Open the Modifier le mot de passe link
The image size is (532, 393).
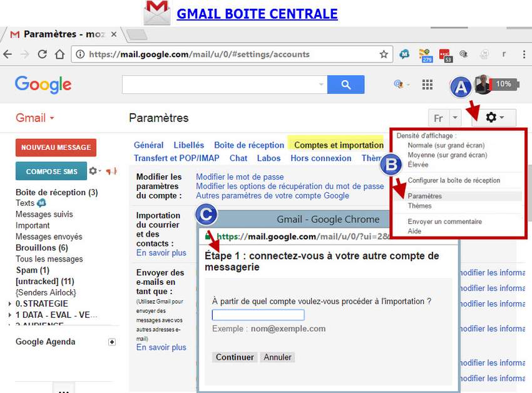(x=240, y=177)
